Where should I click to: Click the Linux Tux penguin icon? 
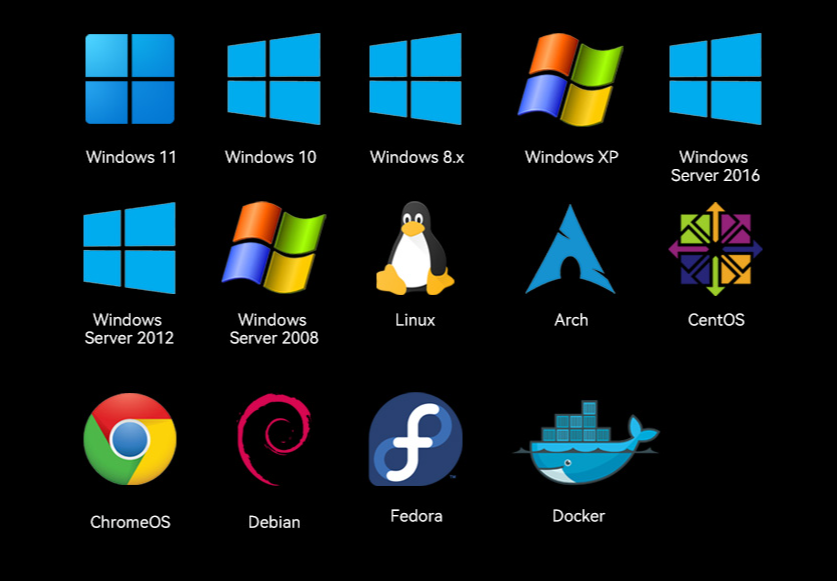(x=415, y=248)
